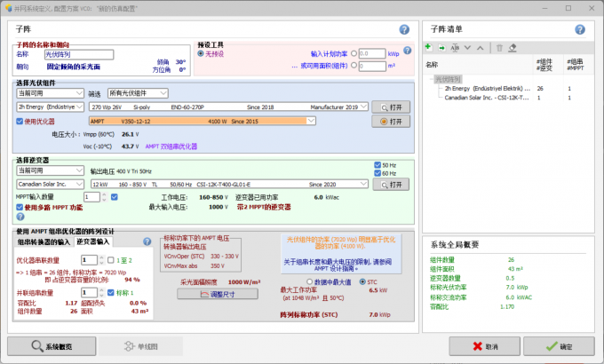The image size is (604, 364).
Task: Open the Canadian Solar Inc. inverter manufacturer dropdown
Action: (x=51, y=184)
